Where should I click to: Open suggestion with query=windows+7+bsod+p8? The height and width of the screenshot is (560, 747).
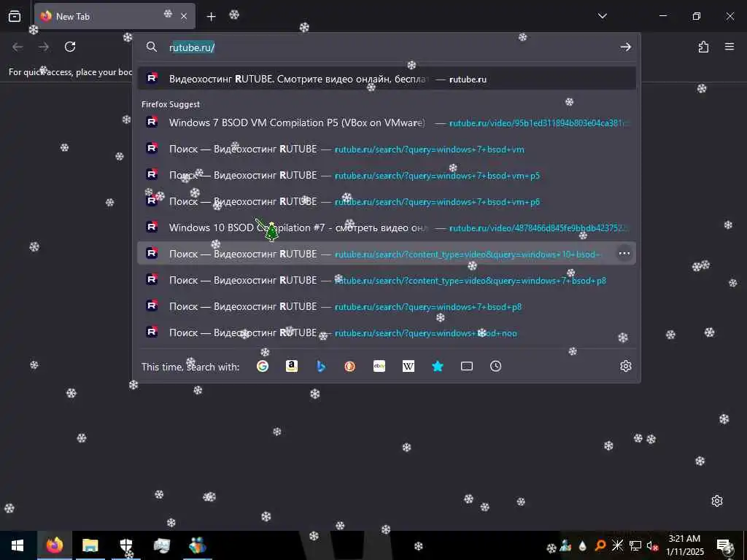[387, 306]
